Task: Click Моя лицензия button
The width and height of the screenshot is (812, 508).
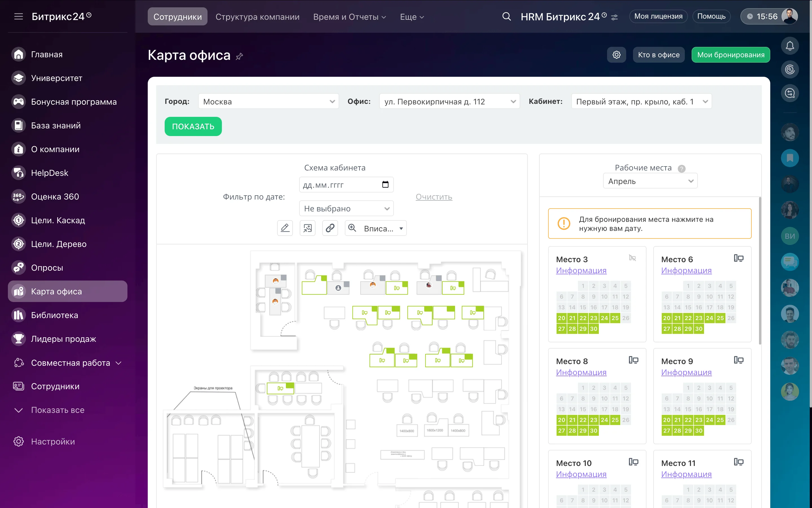Action: point(658,16)
